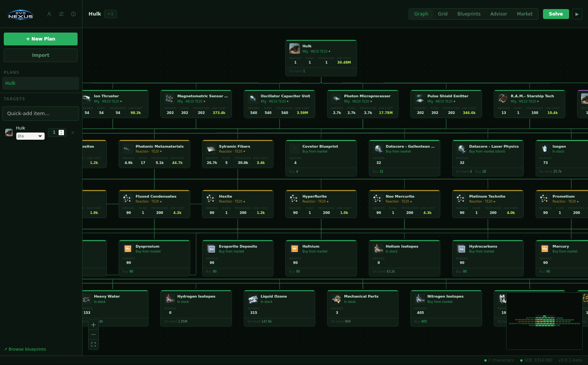The image size is (588, 365).
Task: Click the Hafnium element icon
Action: point(295,248)
